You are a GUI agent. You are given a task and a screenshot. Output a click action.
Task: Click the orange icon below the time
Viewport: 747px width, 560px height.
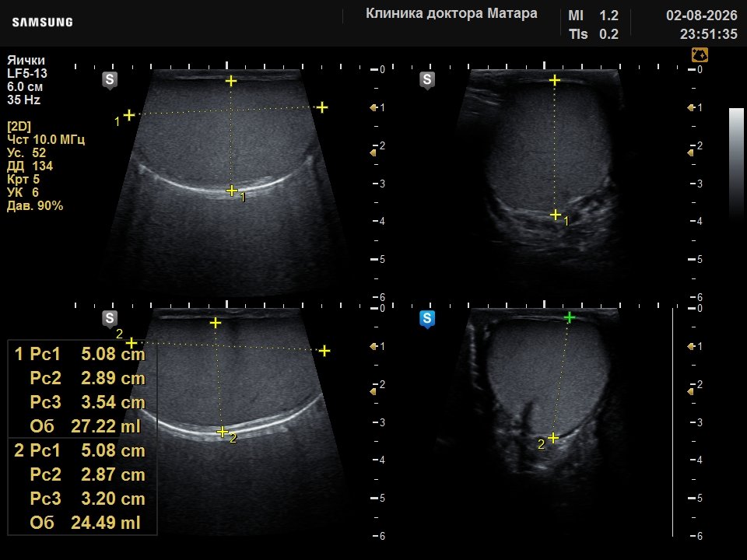point(700,54)
